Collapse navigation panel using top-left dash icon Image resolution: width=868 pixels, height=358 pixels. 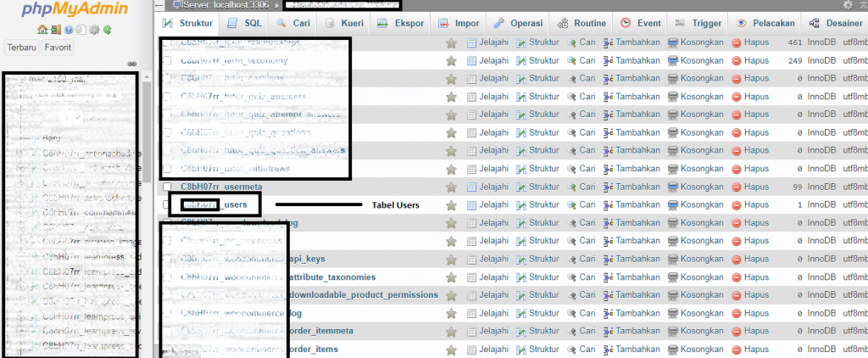(159, 5)
